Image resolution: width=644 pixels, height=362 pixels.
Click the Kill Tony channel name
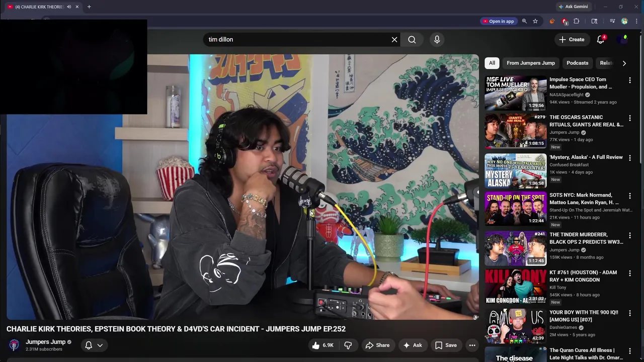pos(558,288)
